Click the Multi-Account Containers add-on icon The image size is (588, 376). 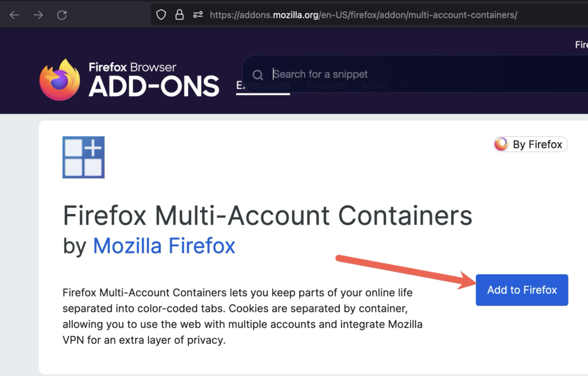click(83, 157)
